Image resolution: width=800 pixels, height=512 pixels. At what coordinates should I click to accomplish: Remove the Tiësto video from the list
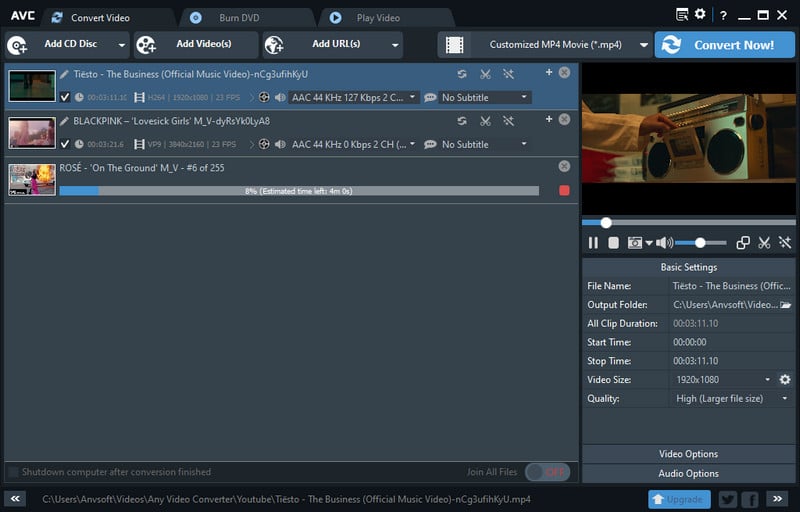(x=564, y=72)
